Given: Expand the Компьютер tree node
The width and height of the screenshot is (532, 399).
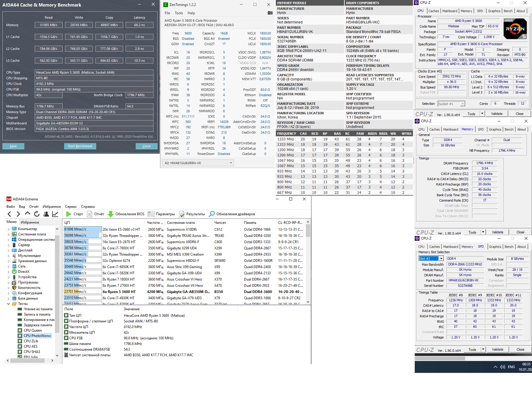Looking at the screenshot, I should click(8, 229).
